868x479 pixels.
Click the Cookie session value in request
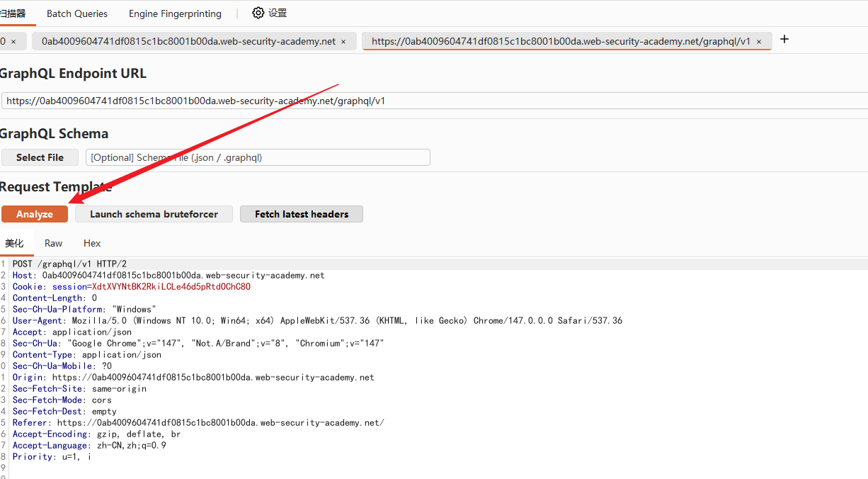coord(171,287)
